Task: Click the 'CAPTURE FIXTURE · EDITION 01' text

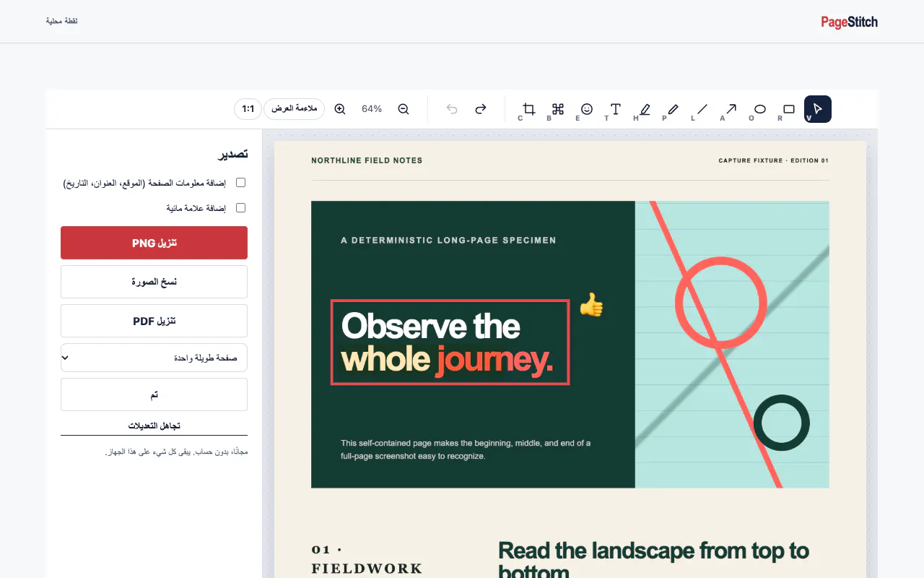Action: point(774,160)
